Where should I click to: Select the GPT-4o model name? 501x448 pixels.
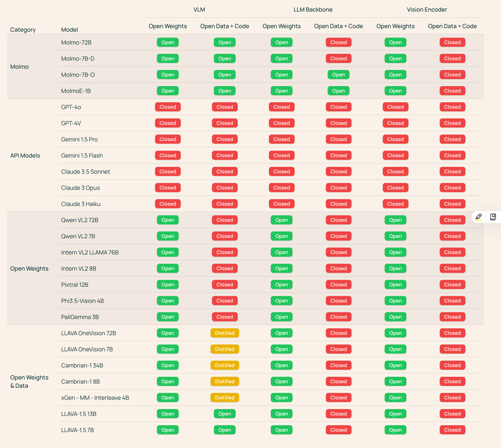(71, 107)
